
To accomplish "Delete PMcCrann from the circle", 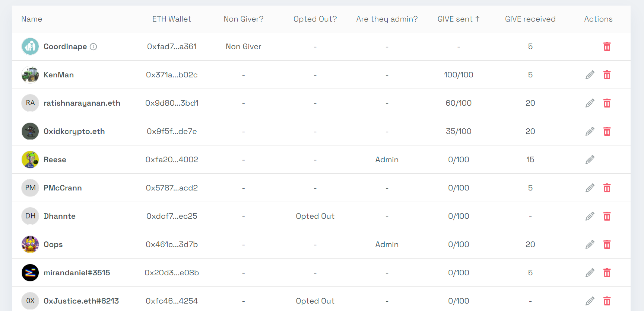I will (607, 188).
